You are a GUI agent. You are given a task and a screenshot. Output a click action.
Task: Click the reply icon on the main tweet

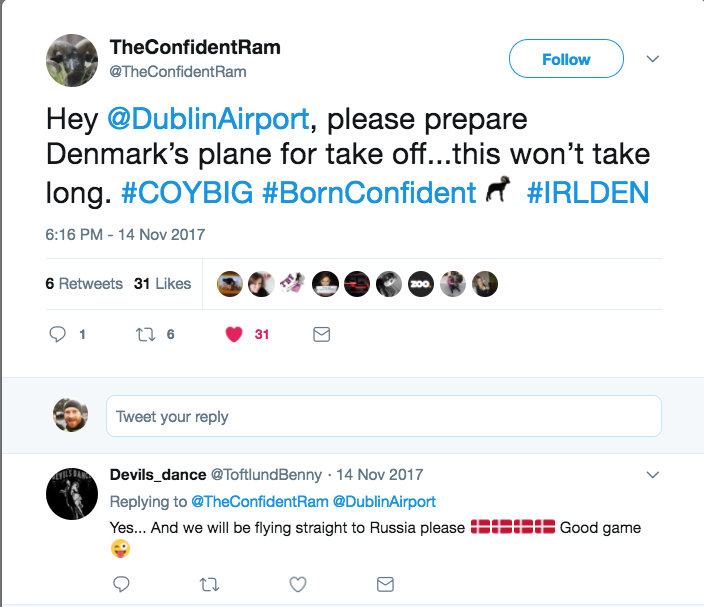(58, 335)
